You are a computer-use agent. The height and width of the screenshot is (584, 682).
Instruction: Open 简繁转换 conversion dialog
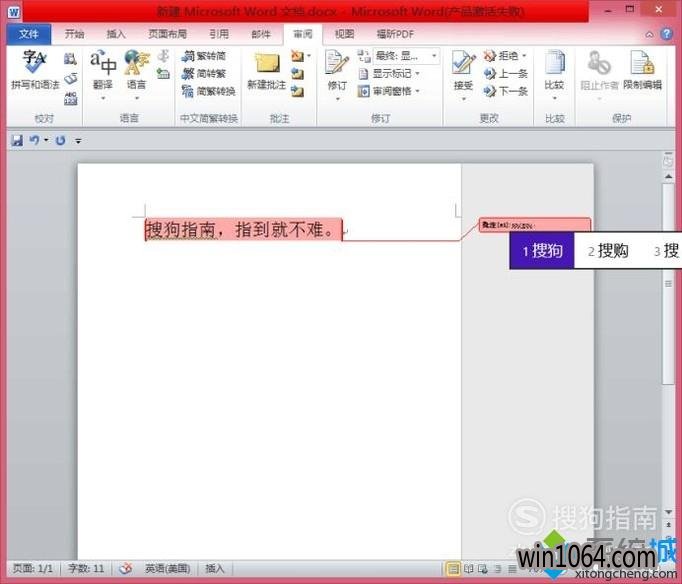(209, 91)
